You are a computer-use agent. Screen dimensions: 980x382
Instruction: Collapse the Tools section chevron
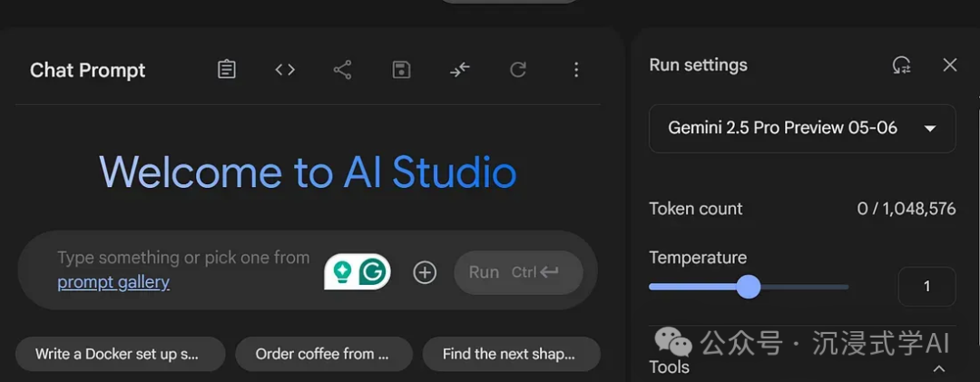pos(939,369)
